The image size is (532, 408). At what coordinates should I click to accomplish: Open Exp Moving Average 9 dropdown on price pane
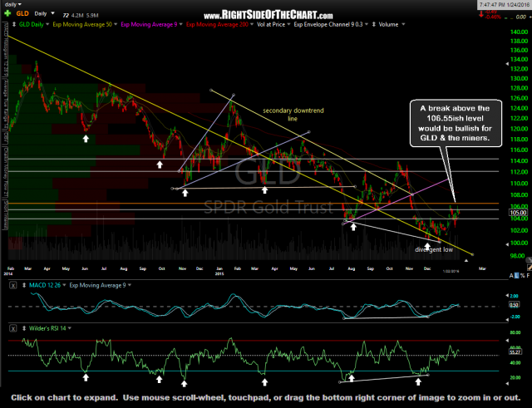coord(181,24)
